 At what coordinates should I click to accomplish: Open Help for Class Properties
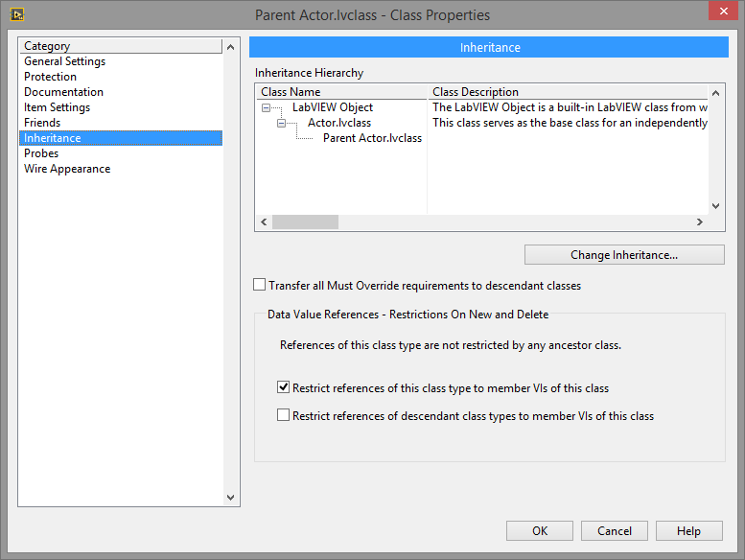[x=689, y=530]
